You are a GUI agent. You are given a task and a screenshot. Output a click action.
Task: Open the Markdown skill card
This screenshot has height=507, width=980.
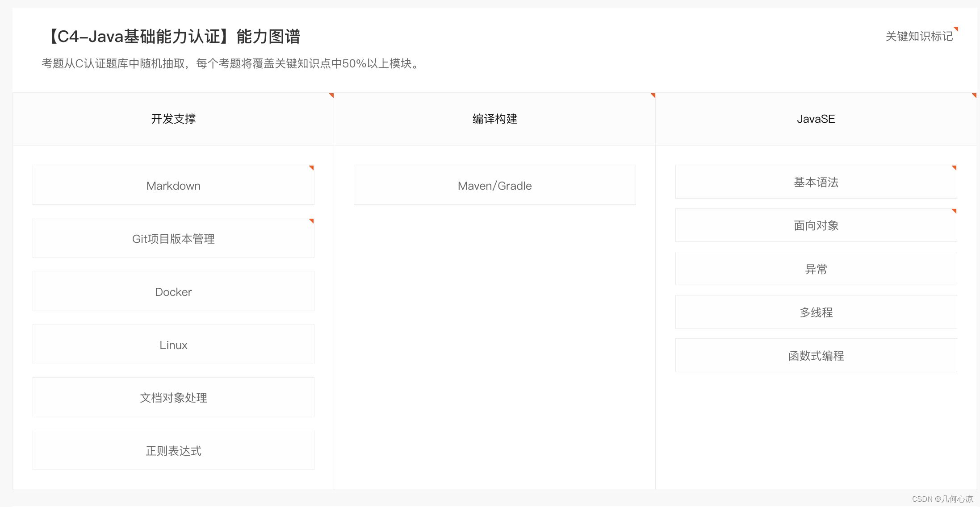pyautogui.click(x=173, y=185)
